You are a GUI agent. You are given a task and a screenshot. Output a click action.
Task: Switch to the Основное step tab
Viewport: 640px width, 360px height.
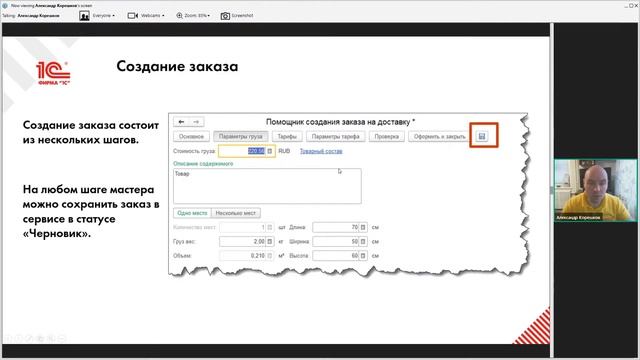coord(191,136)
